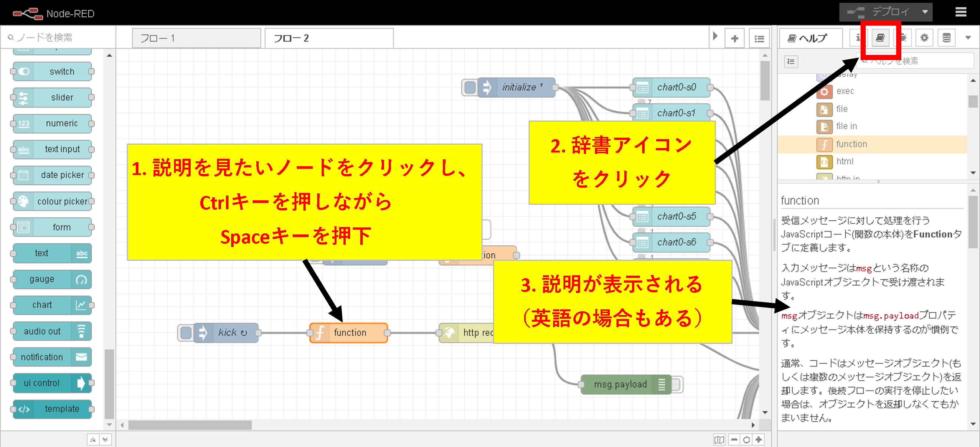Open the help book sidebar tab icon
The height and width of the screenshot is (447, 980).
tap(880, 38)
